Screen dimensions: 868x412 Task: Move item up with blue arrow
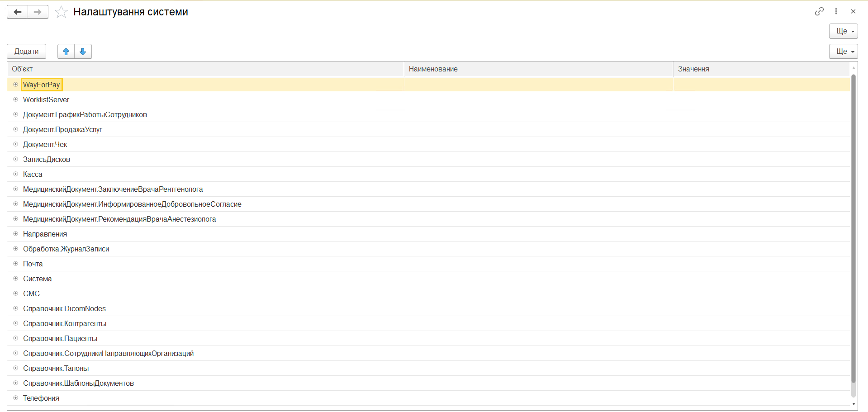point(66,52)
